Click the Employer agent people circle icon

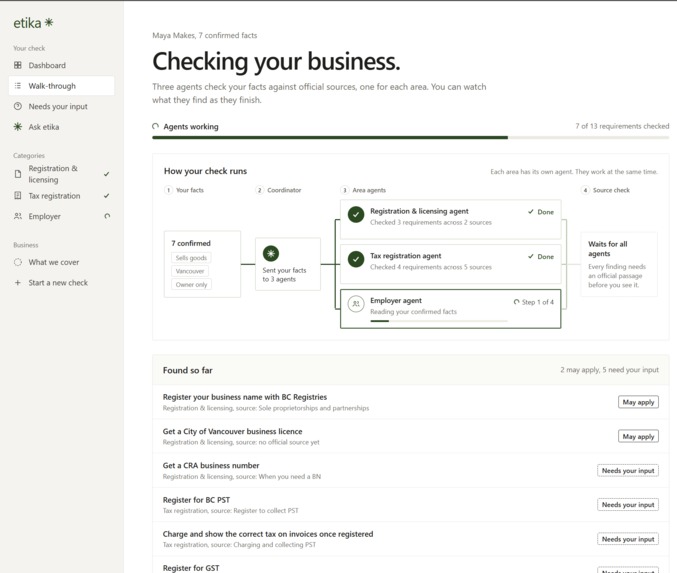pos(356,304)
